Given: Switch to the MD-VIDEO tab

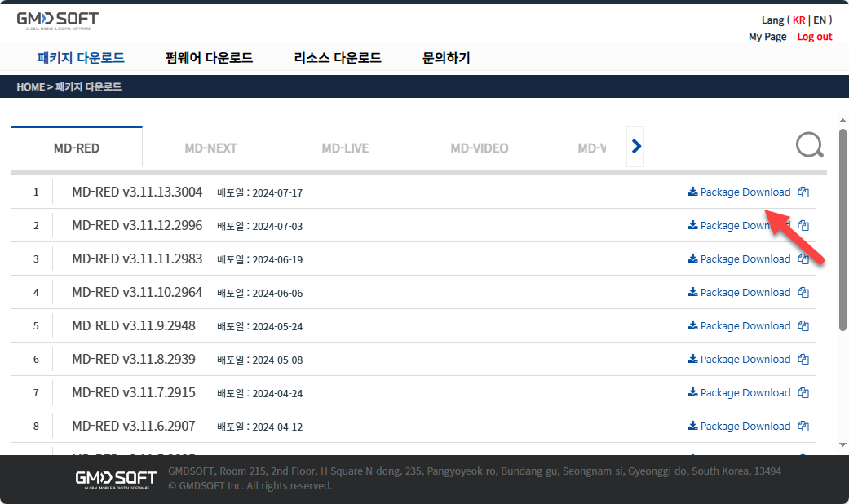Looking at the screenshot, I should pyautogui.click(x=480, y=148).
